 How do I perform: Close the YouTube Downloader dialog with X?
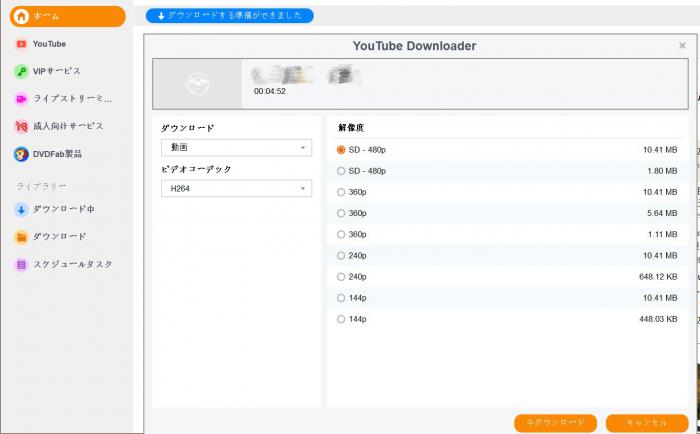click(x=682, y=46)
